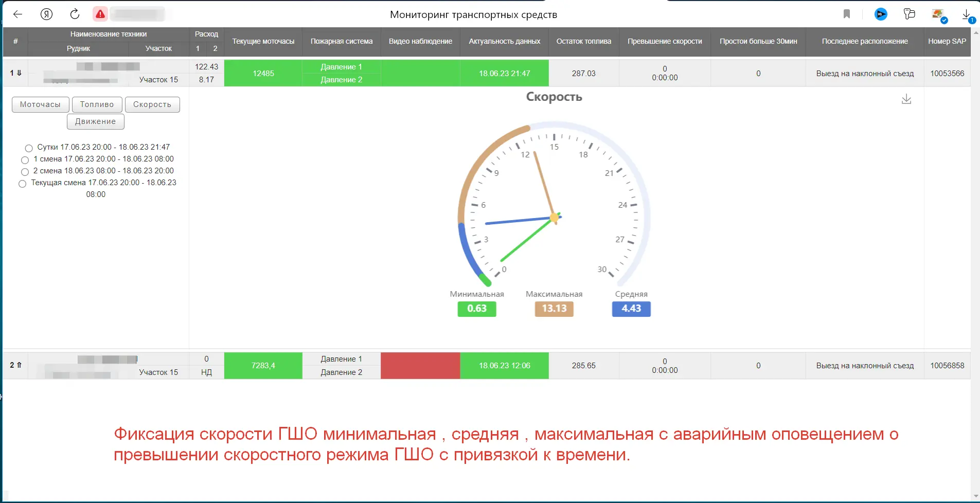Open the key-shaped password manager extension icon
The image size is (980, 503).
click(x=908, y=14)
